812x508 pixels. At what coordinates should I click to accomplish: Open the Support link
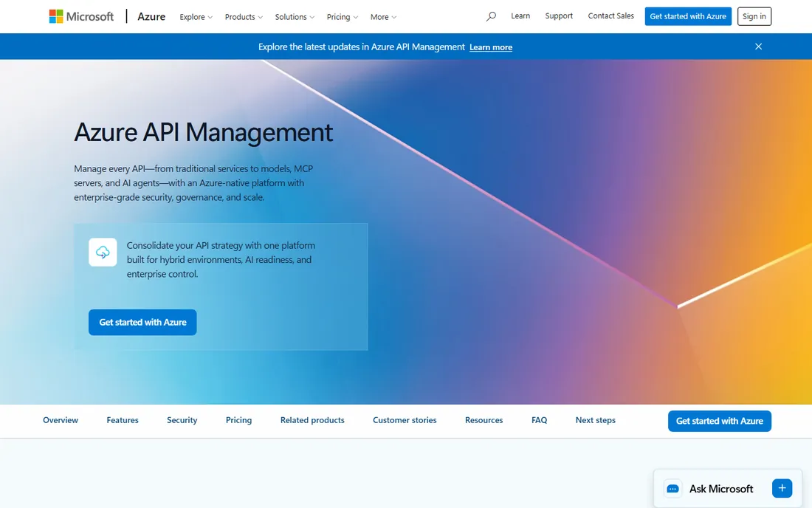point(559,16)
